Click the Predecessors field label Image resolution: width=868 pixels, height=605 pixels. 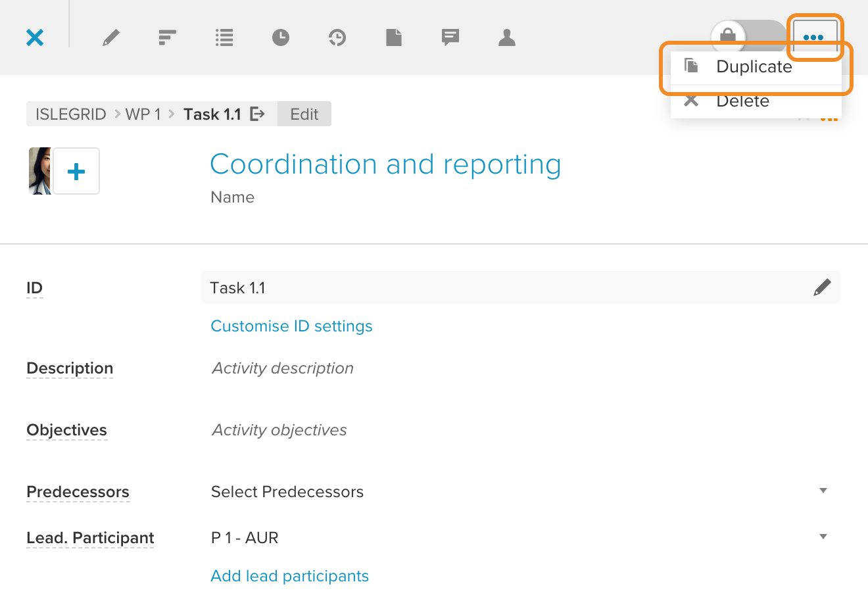78,492
